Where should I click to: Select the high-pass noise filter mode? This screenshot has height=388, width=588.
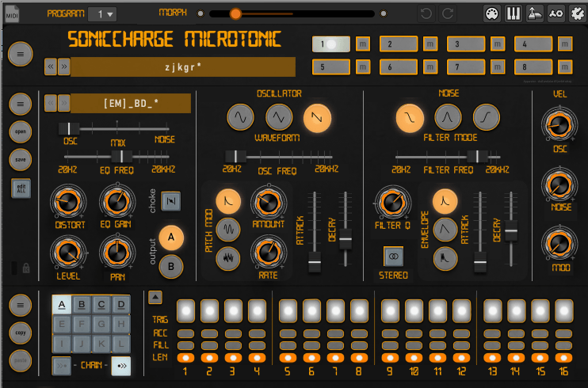487,117
